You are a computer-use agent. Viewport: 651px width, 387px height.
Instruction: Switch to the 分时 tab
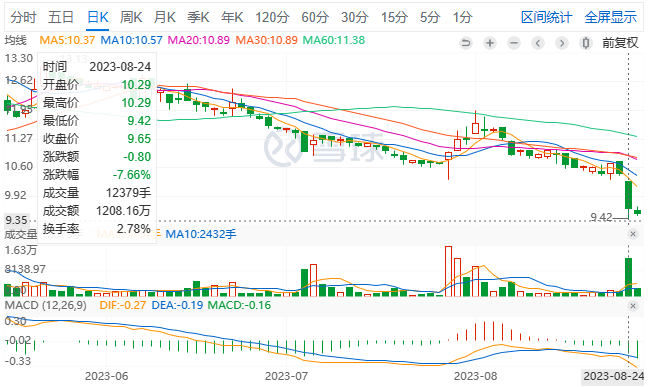[x=23, y=17]
